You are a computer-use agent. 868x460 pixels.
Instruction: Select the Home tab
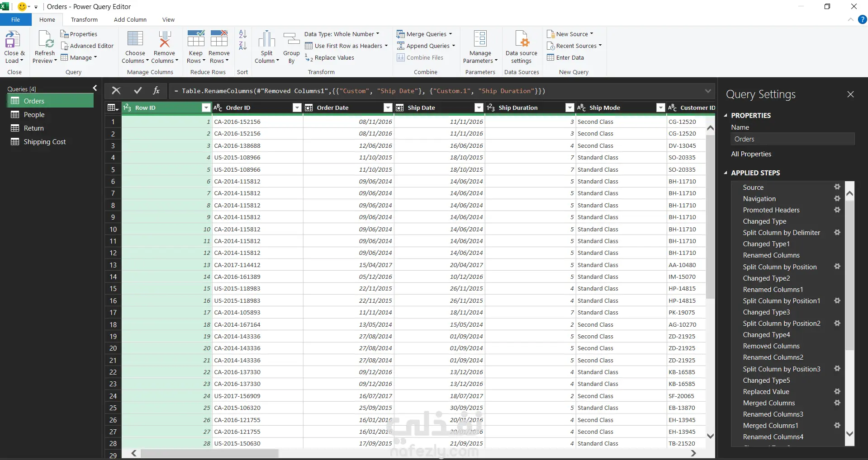click(47, 19)
